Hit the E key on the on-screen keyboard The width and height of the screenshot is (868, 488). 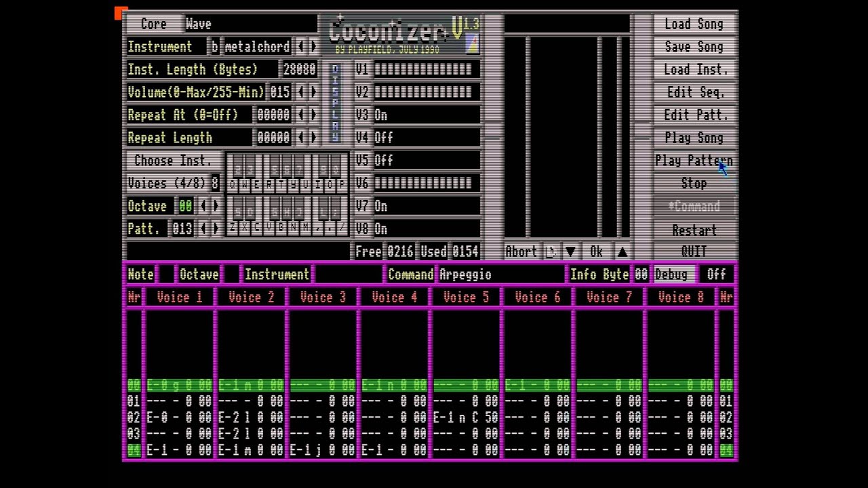tap(257, 184)
